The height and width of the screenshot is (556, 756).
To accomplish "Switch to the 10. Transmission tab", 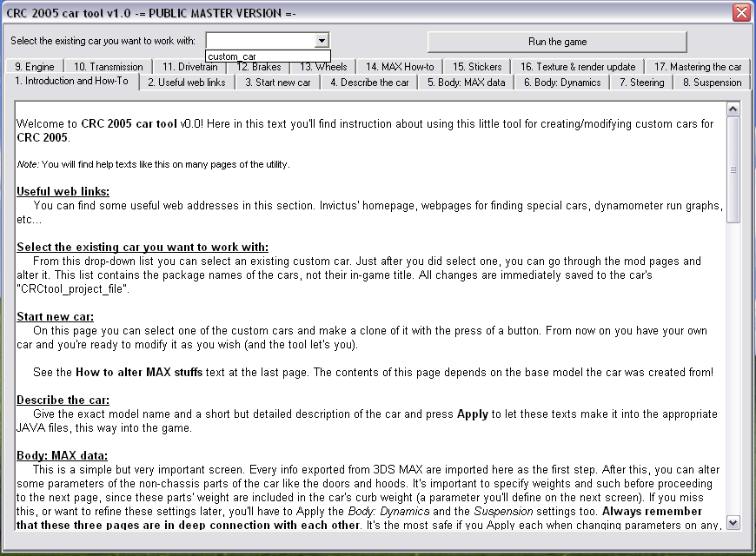I will (x=108, y=67).
